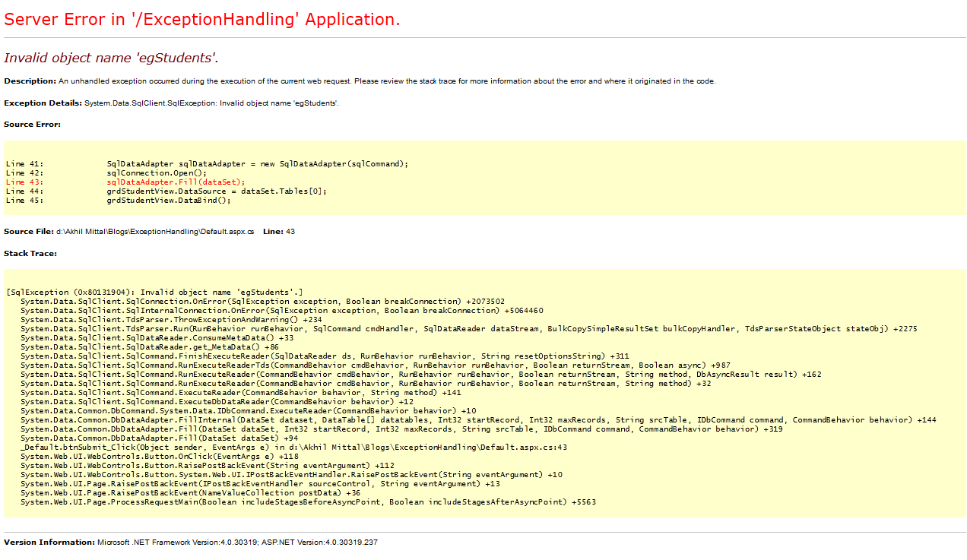Image resolution: width=967 pixels, height=560 pixels.
Task: Click the bold 'Description:' label
Action: coord(30,81)
